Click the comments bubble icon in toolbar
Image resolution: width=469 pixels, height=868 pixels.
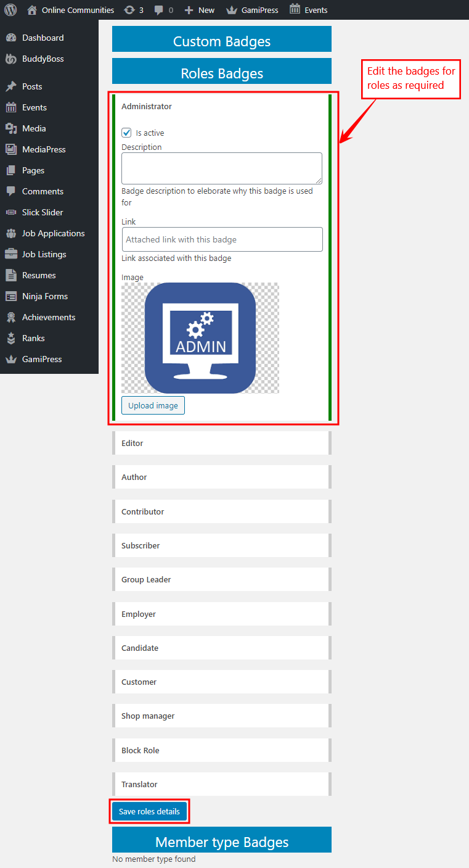[x=159, y=10]
